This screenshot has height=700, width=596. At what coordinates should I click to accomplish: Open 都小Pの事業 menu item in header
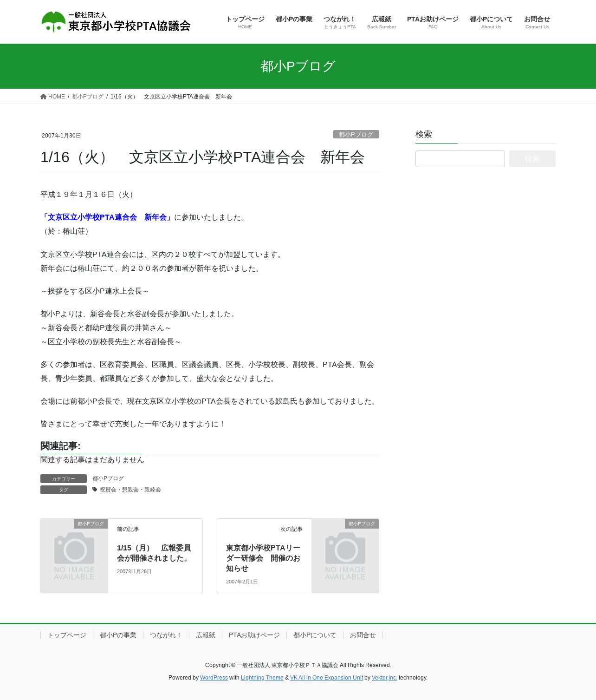[294, 19]
